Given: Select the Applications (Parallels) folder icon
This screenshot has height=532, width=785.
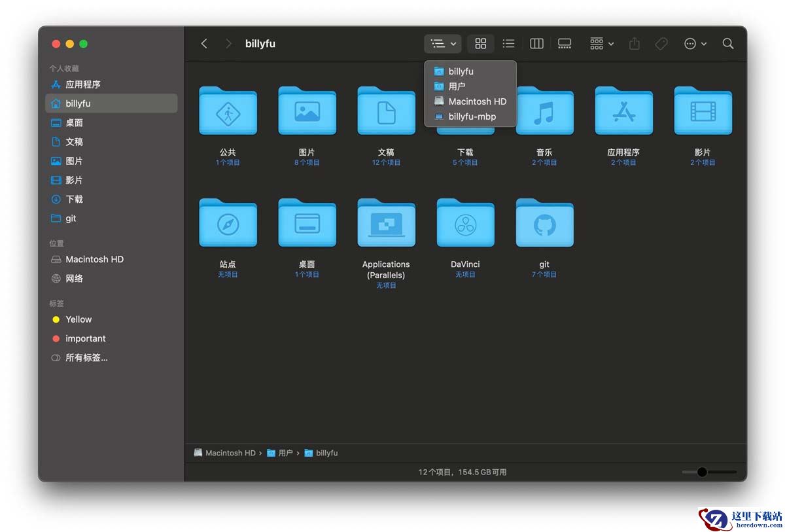Looking at the screenshot, I should pyautogui.click(x=386, y=224).
